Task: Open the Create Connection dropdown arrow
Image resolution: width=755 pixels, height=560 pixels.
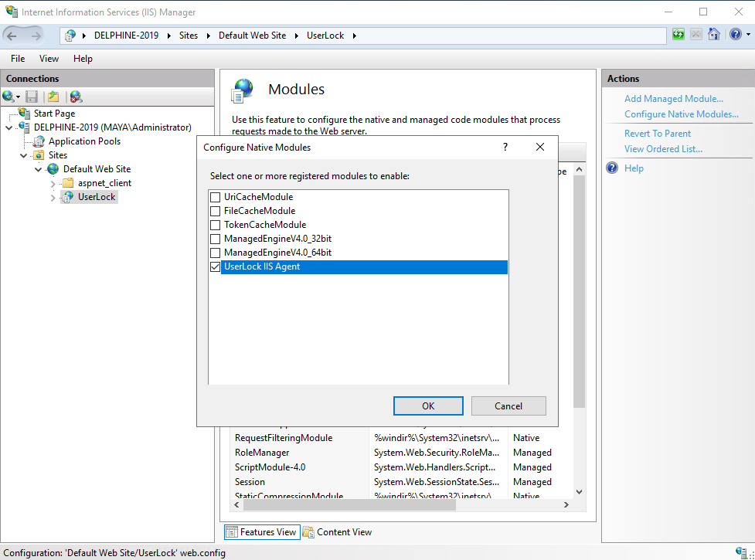Action: pos(19,97)
